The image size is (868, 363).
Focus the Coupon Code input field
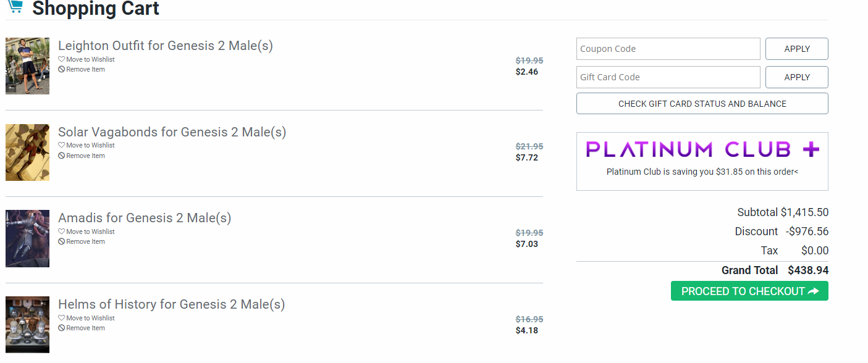tap(668, 49)
